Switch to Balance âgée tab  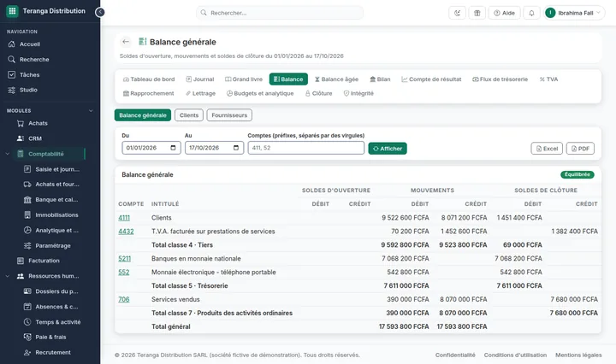(x=337, y=79)
